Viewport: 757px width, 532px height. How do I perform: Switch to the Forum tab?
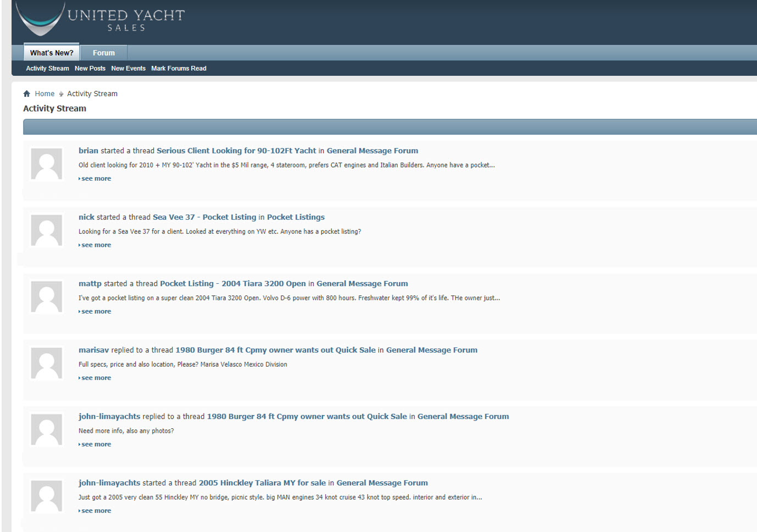coord(104,53)
